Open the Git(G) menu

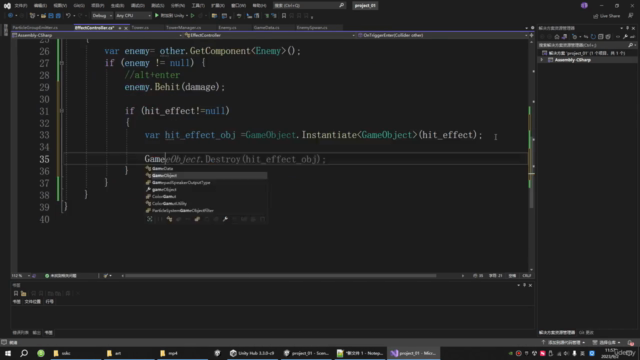(79, 6)
